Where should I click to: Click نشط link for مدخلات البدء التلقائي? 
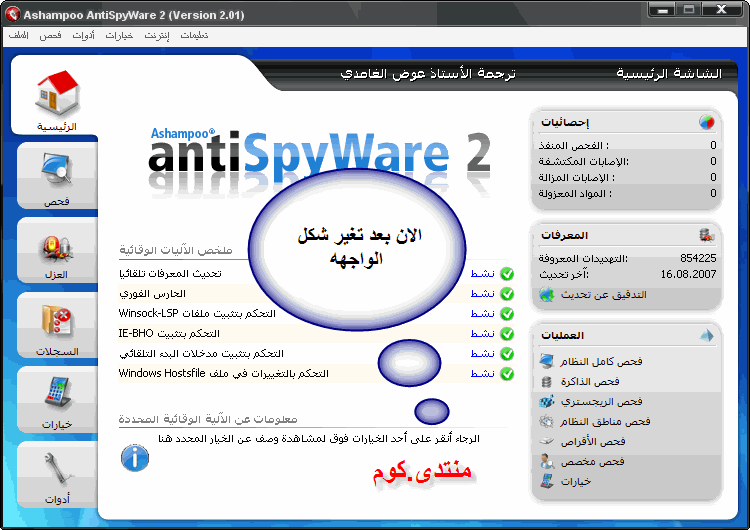(x=482, y=353)
